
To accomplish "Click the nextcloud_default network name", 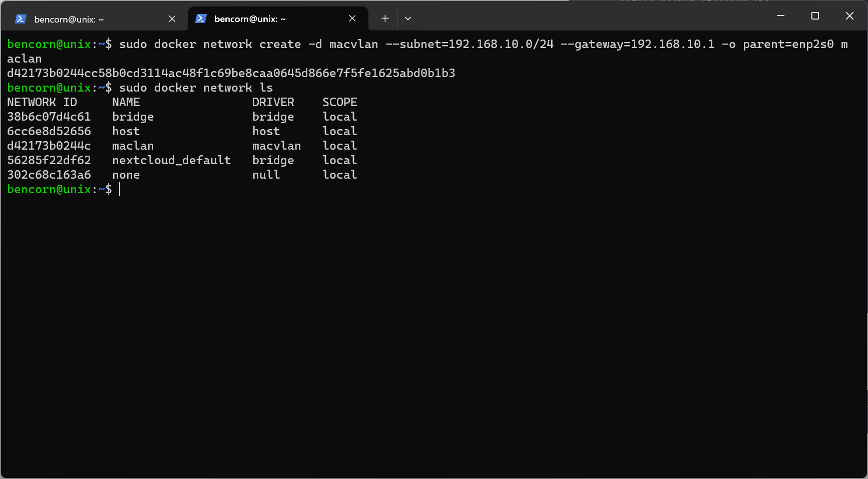I will click(x=171, y=160).
